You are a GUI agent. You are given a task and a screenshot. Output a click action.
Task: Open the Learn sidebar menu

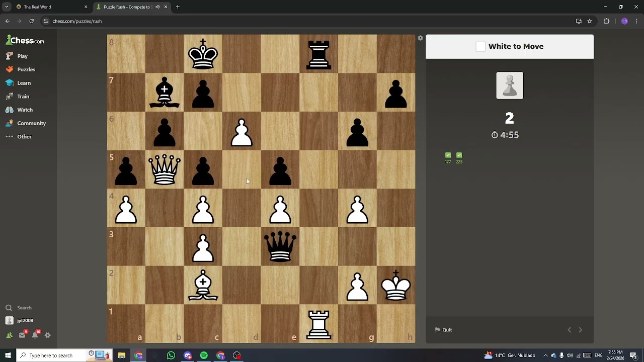pyautogui.click(x=18, y=83)
